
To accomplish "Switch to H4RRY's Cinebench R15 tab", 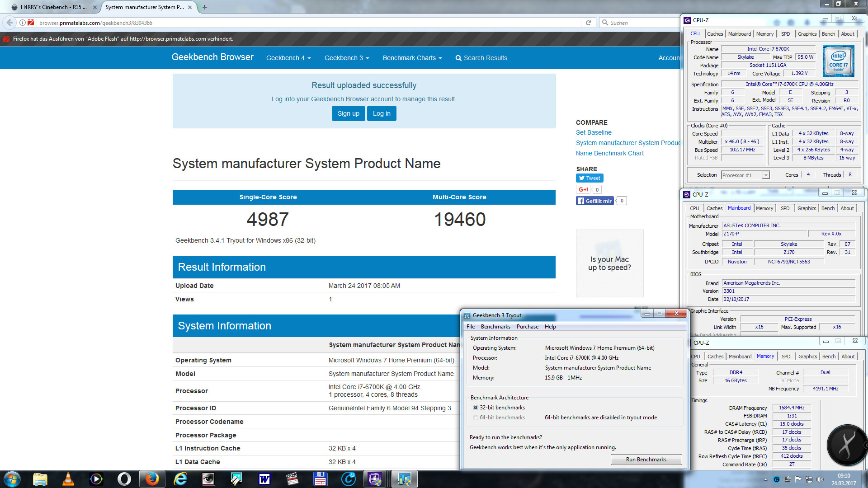I will tap(53, 7).
